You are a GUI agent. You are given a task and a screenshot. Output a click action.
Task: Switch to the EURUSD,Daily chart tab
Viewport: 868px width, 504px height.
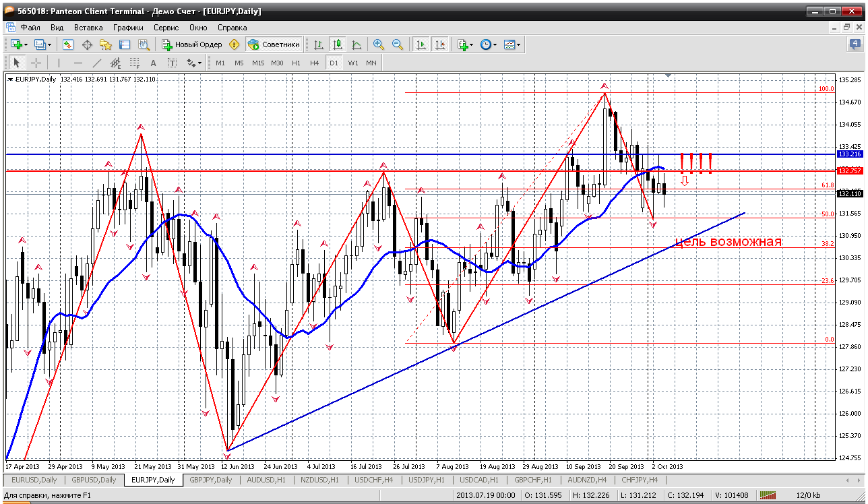(34, 480)
